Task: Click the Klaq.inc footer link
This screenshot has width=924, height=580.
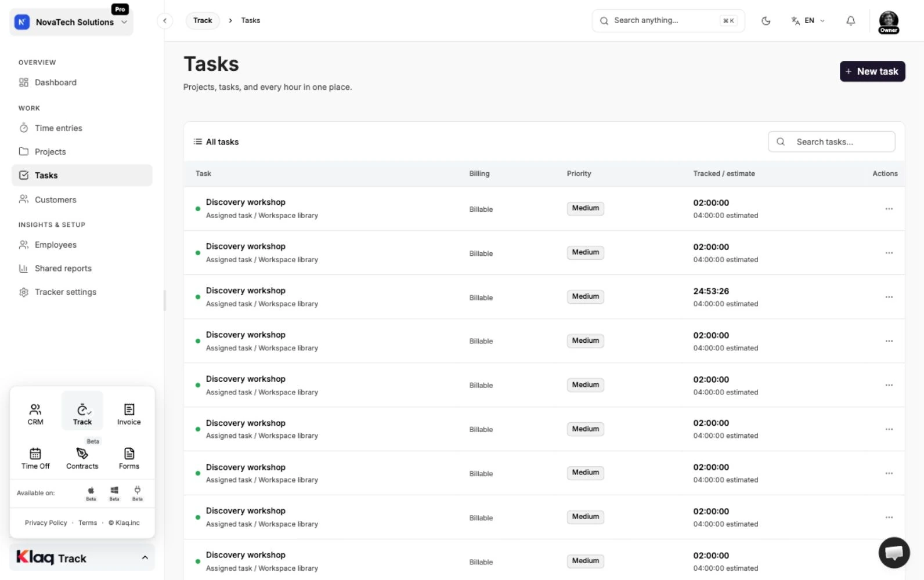Action: point(124,523)
